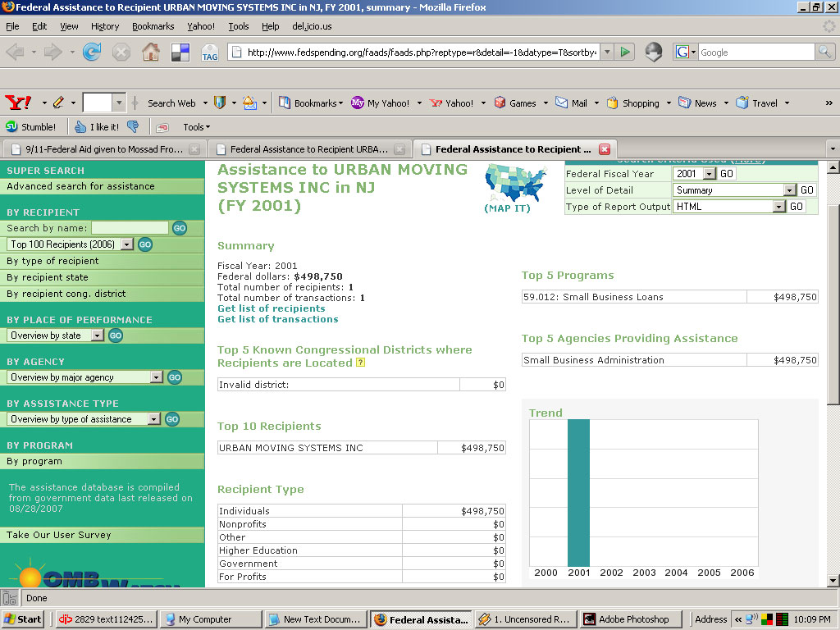
Task: Click By type of recipient link
Action: [x=52, y=262]
